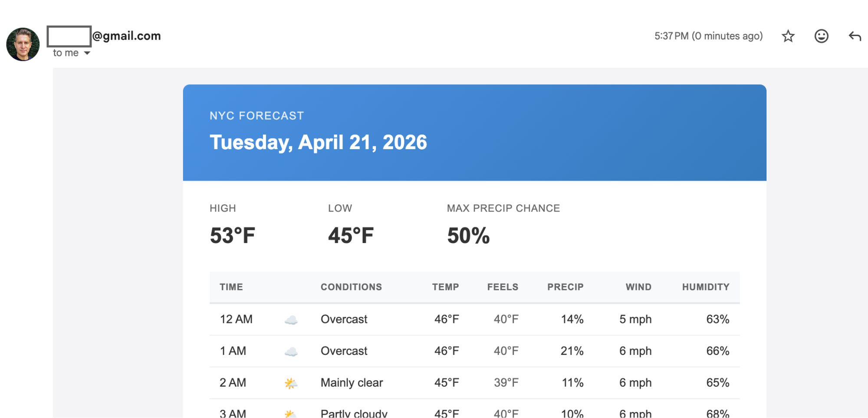
Task: Click the TIME column header
Action: tap(231, 287)
